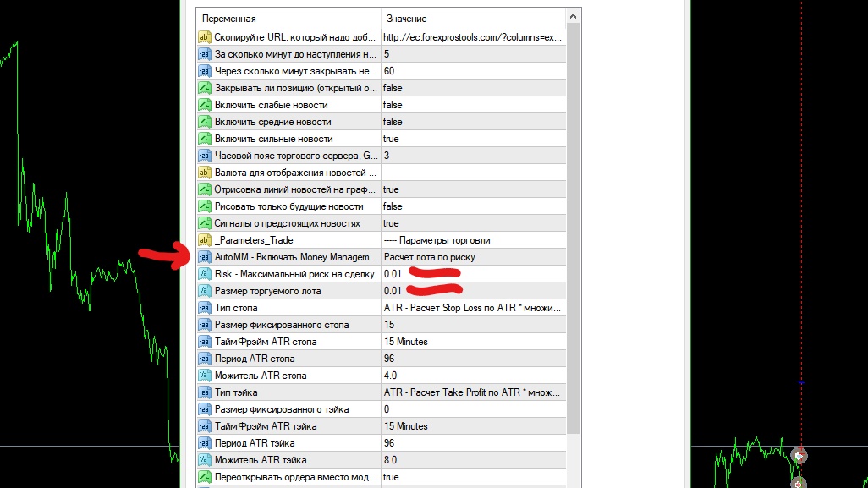Click the icon beside 'Тип тэйка'
The width and height of the screenshot is (868, 488).
(x=204, y=392)
